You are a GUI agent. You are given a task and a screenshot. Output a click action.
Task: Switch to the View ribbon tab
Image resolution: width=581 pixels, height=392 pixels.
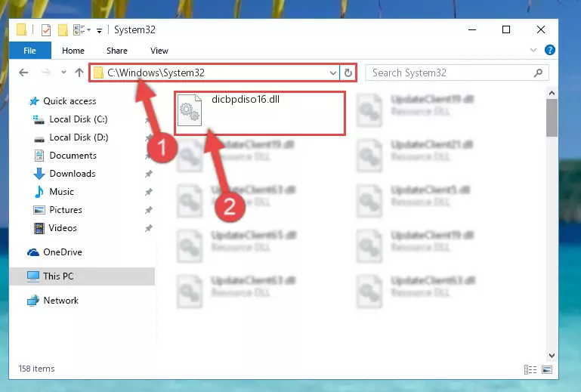(159, 51)
